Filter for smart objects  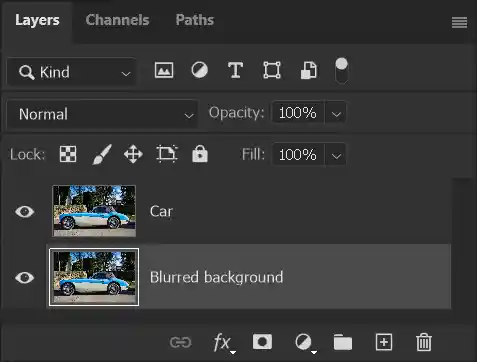pyautogui.click(x=309, y=70)
